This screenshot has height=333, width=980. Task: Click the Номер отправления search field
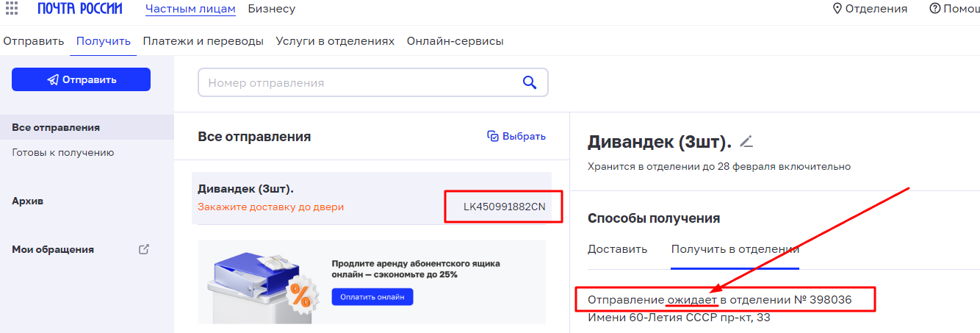(360, 83)
